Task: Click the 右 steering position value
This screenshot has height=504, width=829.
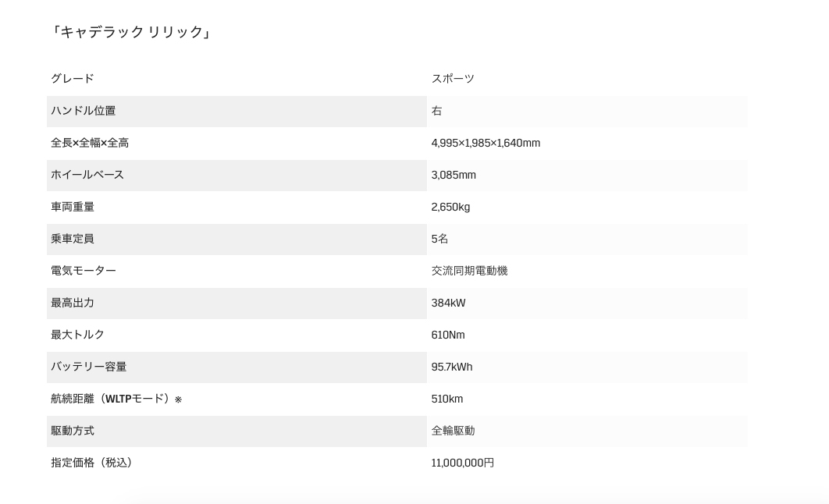Action: point(436,111)
